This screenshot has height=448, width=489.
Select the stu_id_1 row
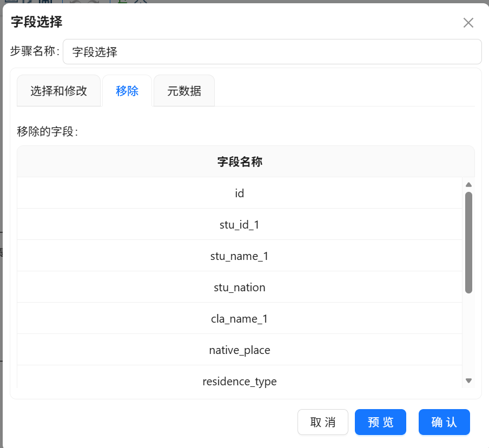240,224
